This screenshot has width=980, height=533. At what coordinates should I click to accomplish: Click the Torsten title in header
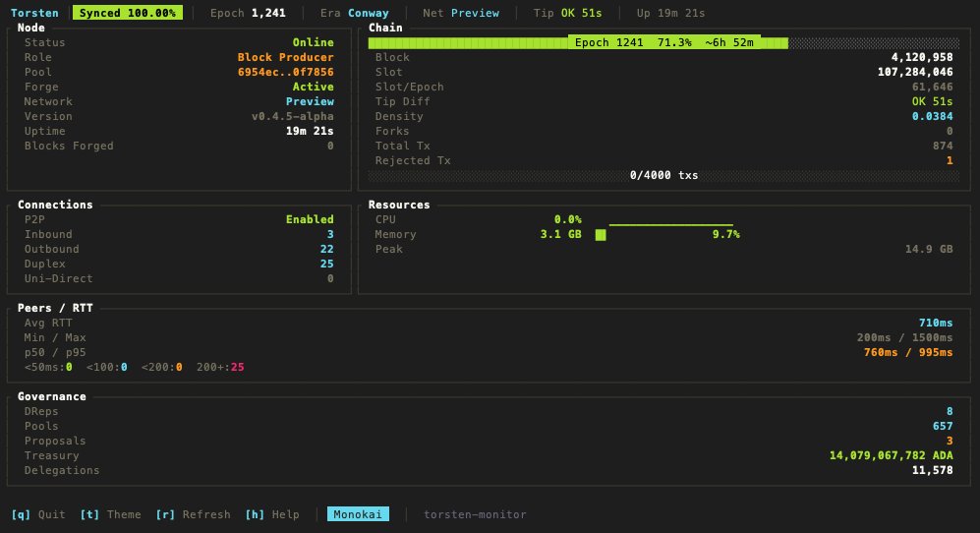(x=34, y=13)
